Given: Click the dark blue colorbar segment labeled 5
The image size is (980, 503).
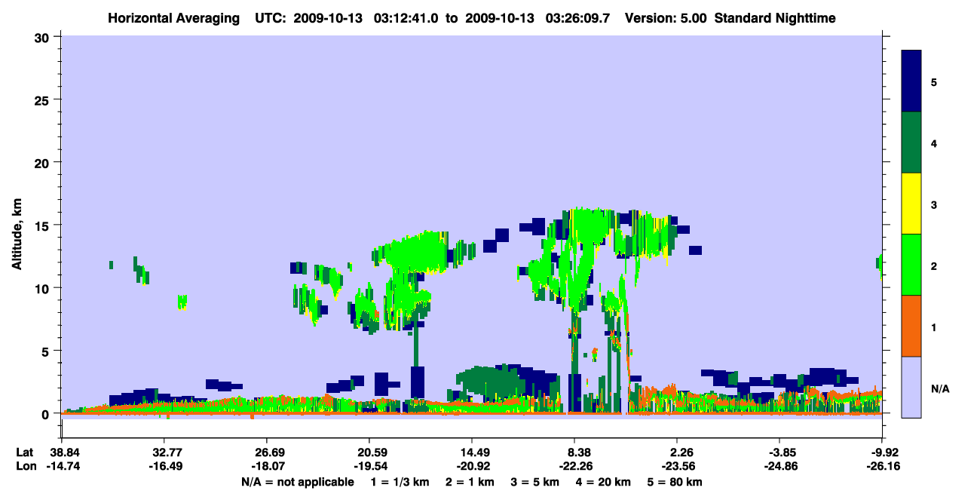Looking at the screenshot, I should tap(911, 81).
